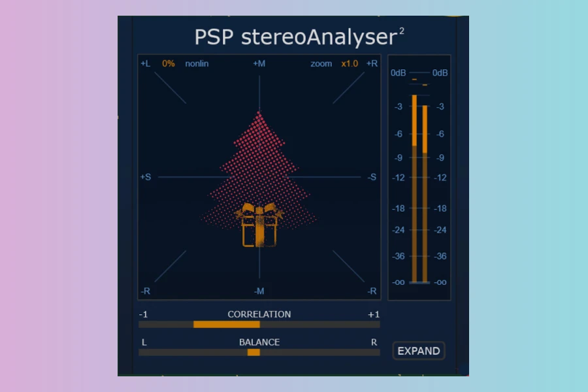Click the +M axis label
588x392 pixels.
coord(259,64)
